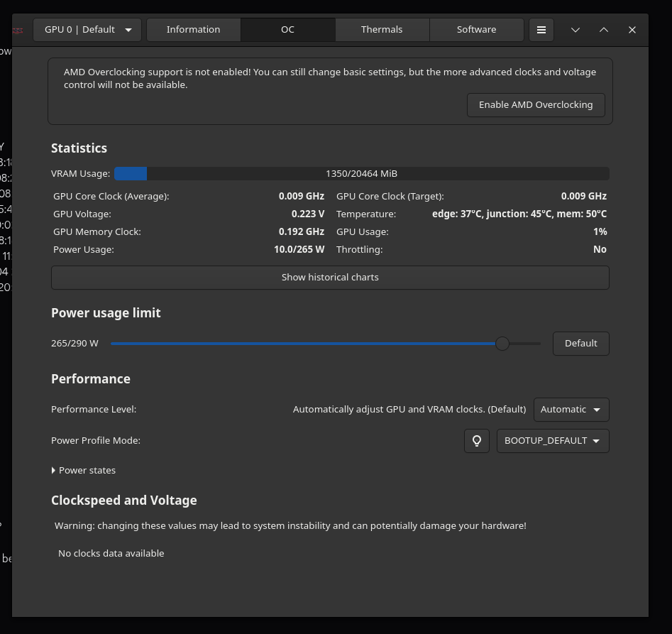Minimize window with the down chevron icon
672x634 pixels.
[575, 30]
